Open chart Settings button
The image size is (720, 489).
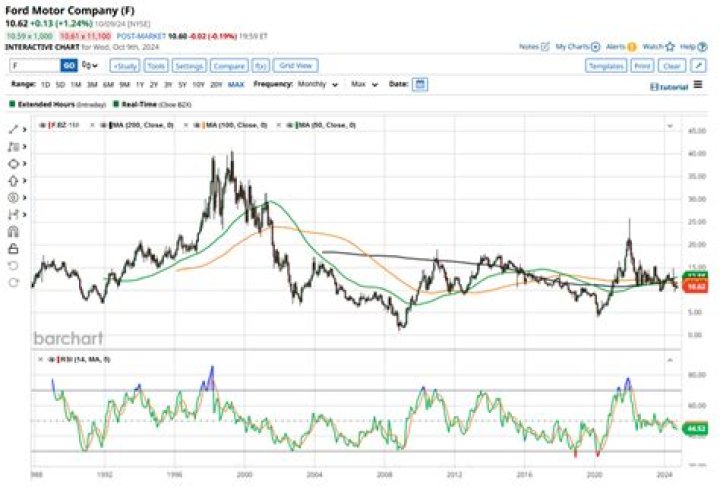tap(189, 66)
